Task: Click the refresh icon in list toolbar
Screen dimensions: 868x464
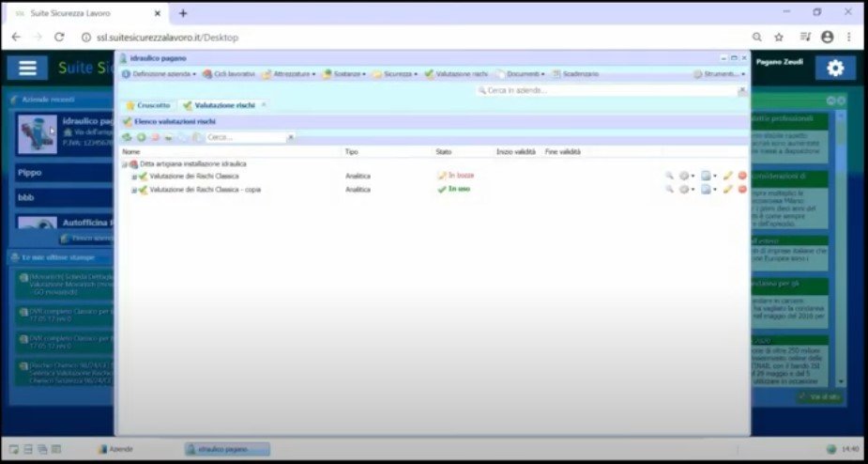Action: 127,137
